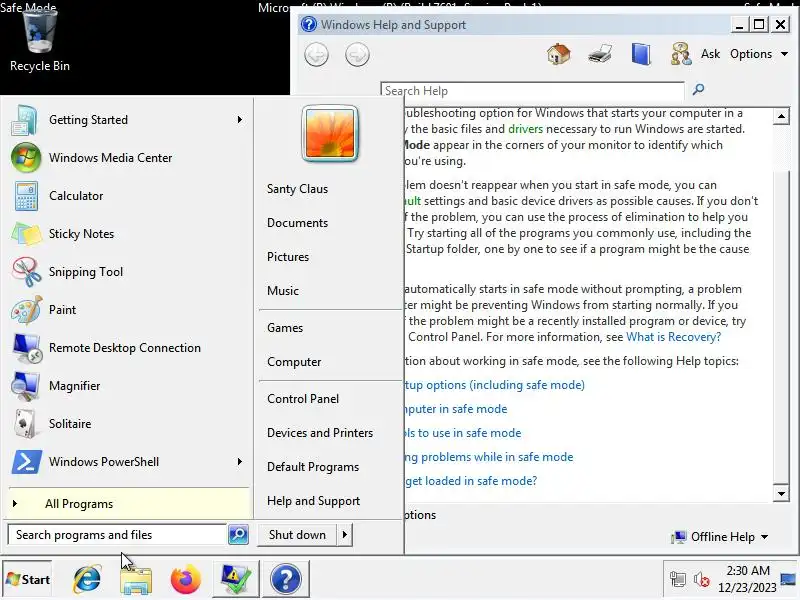The width and height of the screenshot is (800, 600).
Task: Open Games from Start menu
Action: [x=285, y=328]
